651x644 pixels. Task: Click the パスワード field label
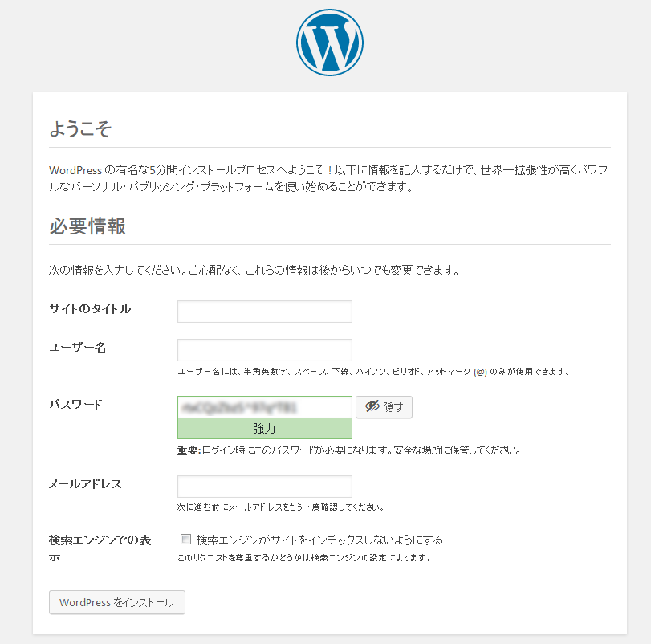point(75,404)
